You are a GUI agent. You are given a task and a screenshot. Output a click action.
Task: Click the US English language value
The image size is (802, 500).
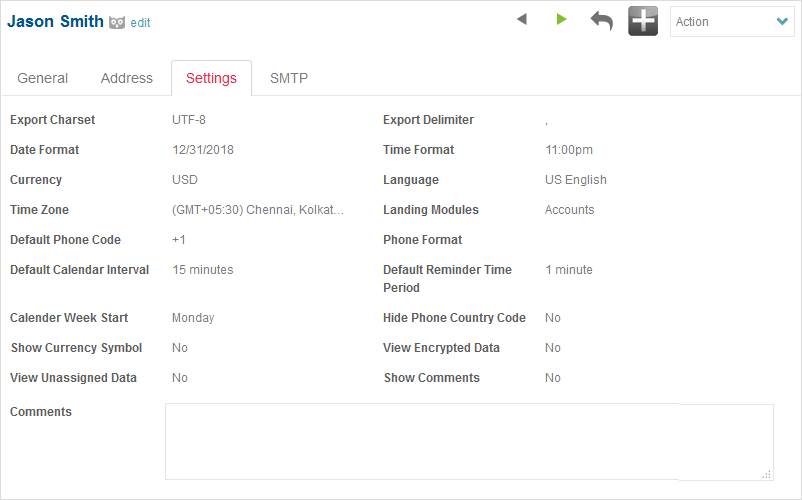click(576, 180)
